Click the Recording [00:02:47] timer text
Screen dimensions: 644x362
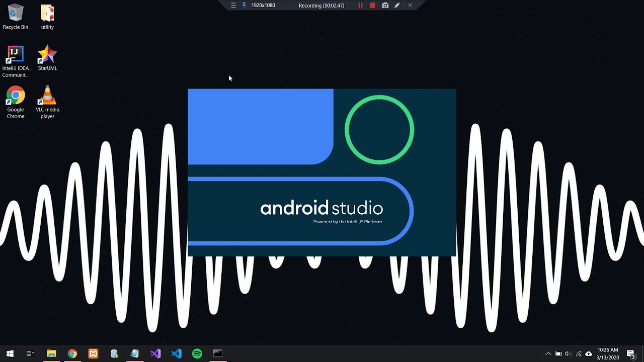pos(321,6)
